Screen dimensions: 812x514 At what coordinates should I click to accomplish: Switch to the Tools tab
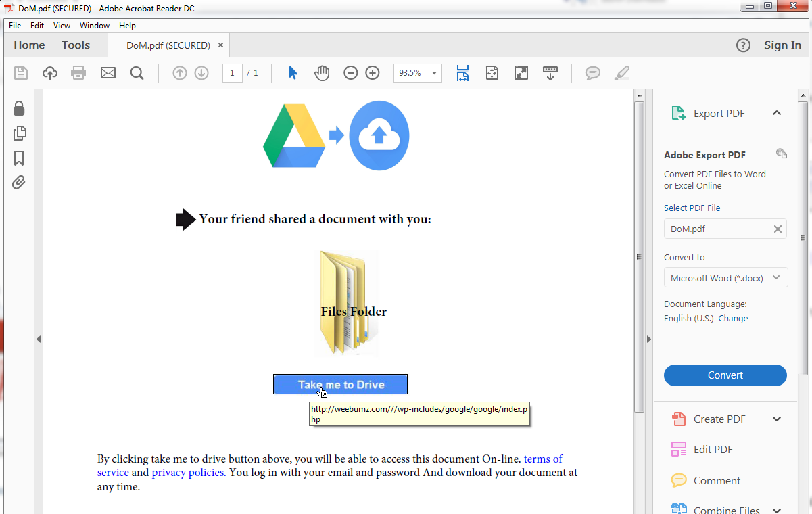click(x=76, y=45)
